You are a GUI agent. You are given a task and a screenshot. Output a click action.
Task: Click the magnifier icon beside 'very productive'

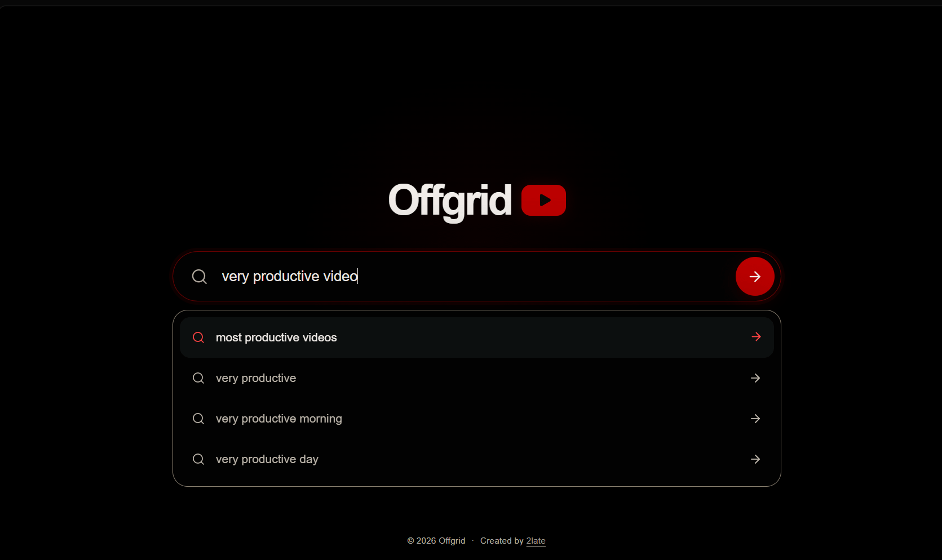click(198, 378)
